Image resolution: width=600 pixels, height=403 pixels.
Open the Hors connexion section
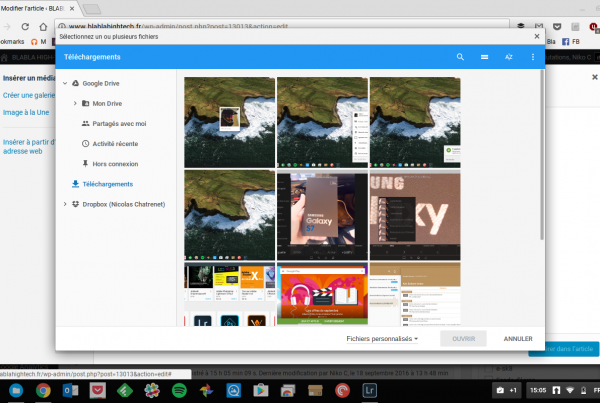coord(115,164)
